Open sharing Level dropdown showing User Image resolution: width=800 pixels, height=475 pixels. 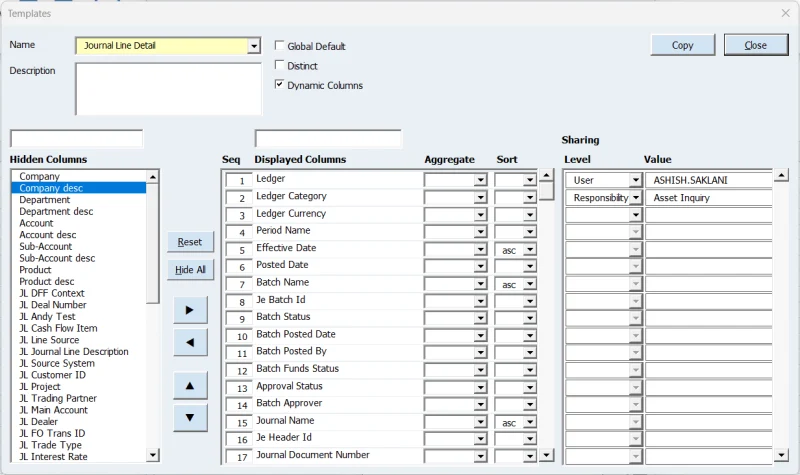[x=635, y=180]
